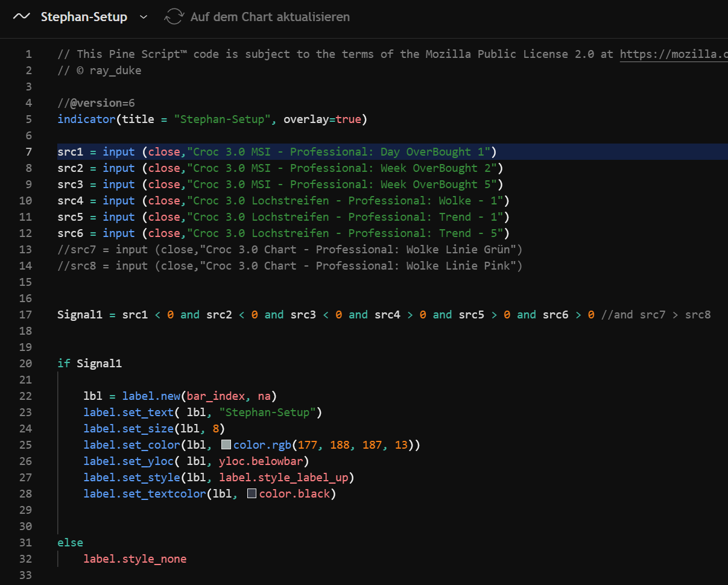Click the label.new function call
The width and height of the screenshot is (728, 585).
click(x=151, y=396)
